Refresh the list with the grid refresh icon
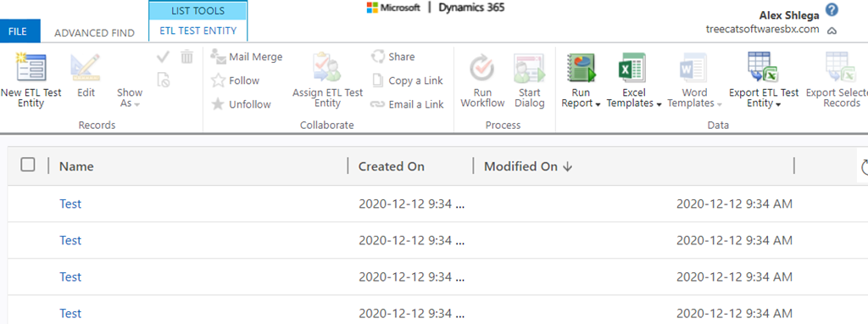This screenshot has height=324, width=868. coord(865,167)
